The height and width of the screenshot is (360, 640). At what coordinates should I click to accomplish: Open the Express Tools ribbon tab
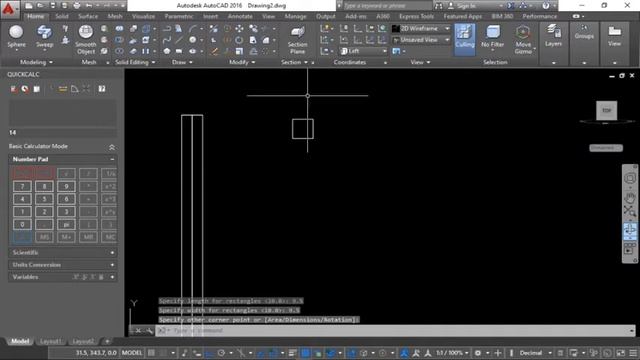coord(416,16)
